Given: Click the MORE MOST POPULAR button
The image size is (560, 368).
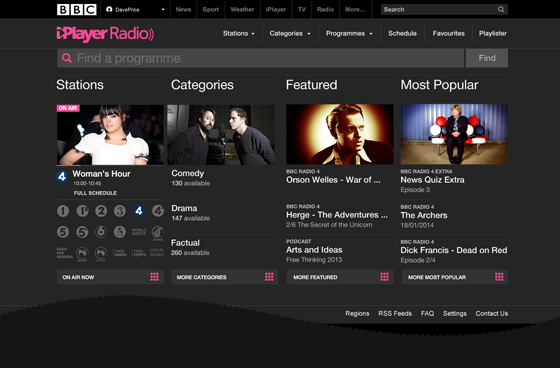Looking at the screenshot, I should 455,277.
